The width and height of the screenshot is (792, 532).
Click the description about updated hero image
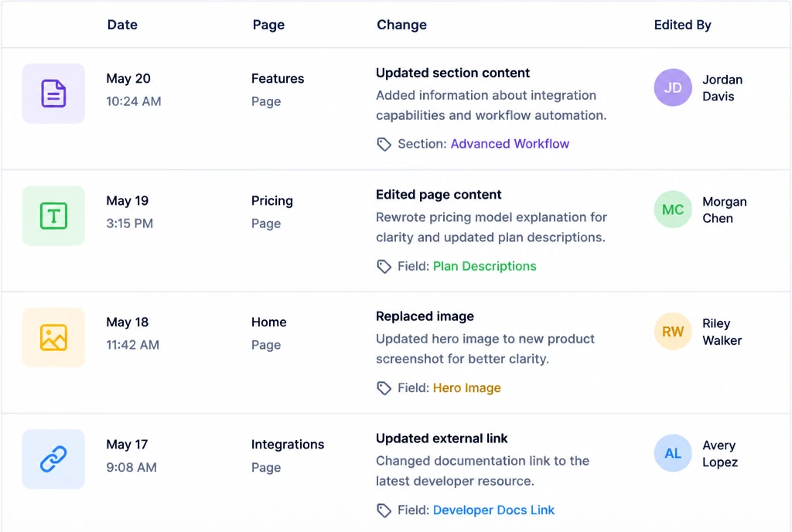tap(485, 349)
